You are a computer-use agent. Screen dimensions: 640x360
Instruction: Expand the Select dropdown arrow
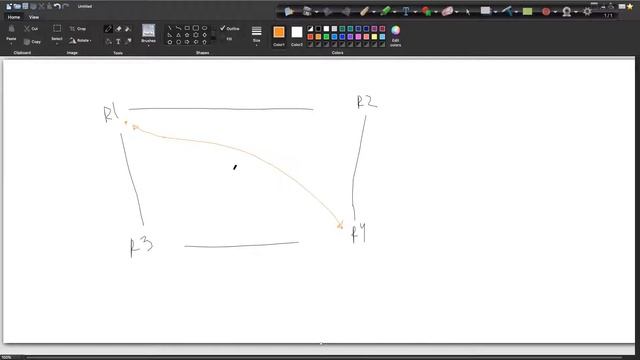point(57,43)
